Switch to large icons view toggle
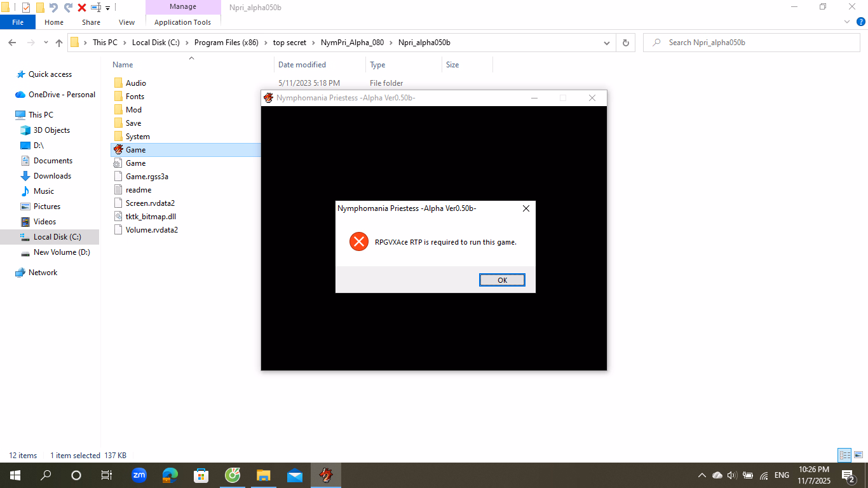Screen dimensions: 868x488 [858, 455]
